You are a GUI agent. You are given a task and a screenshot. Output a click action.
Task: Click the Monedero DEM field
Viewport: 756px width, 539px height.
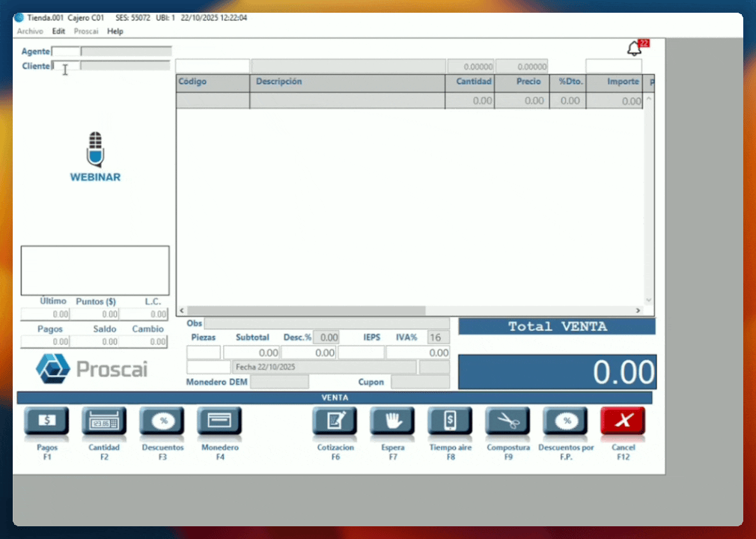click(280, 382)
